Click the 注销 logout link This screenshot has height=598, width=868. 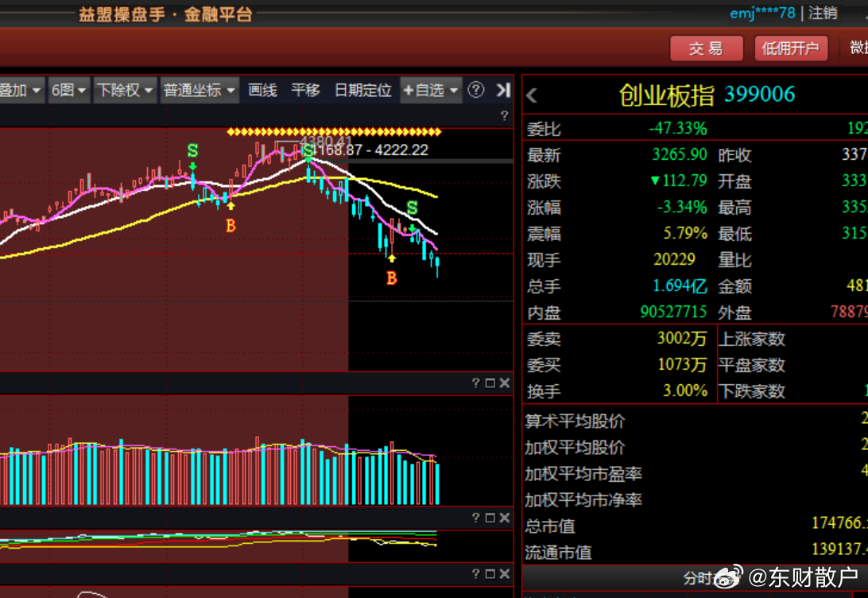(x=823, y=13)
